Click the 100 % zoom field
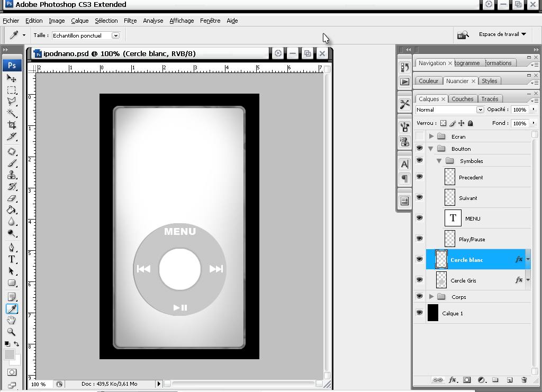Screen dimensions: 542x392 pos(39,384)
